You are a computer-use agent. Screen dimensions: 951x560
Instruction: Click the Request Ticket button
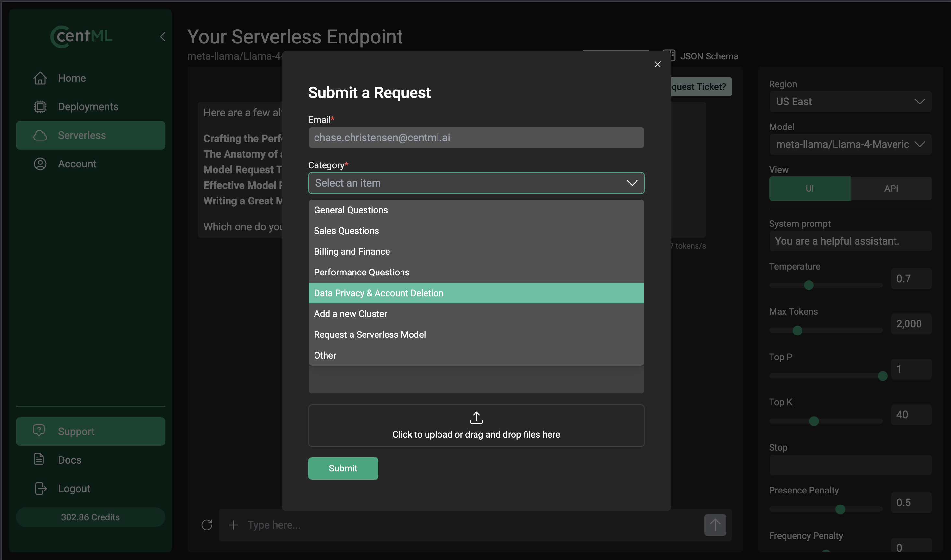pos(701,86)
